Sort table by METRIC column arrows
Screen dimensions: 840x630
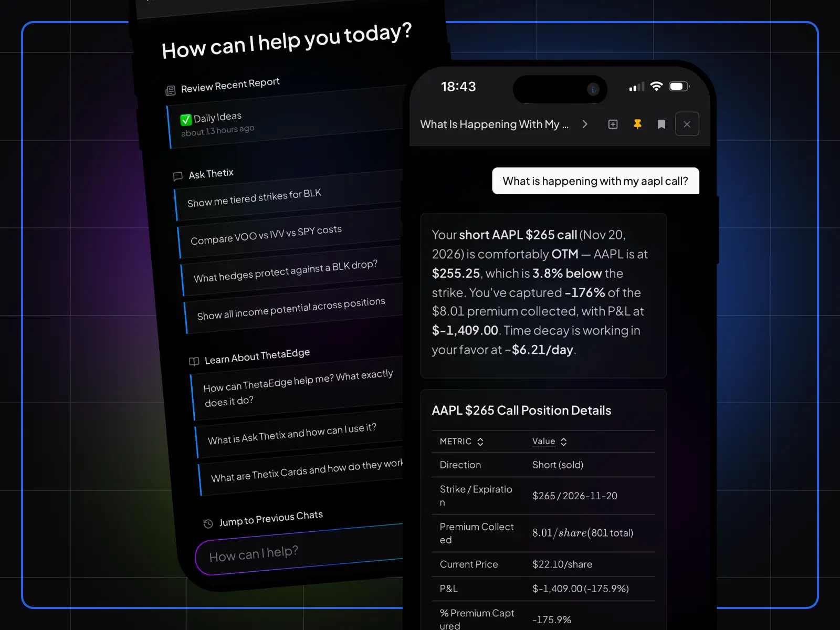pos(480,442)
